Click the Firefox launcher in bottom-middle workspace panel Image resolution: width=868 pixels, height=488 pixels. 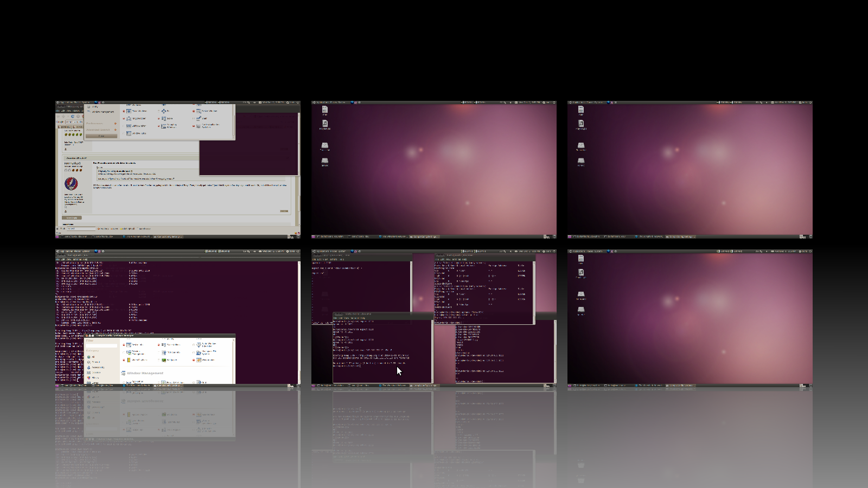point(352,252)
